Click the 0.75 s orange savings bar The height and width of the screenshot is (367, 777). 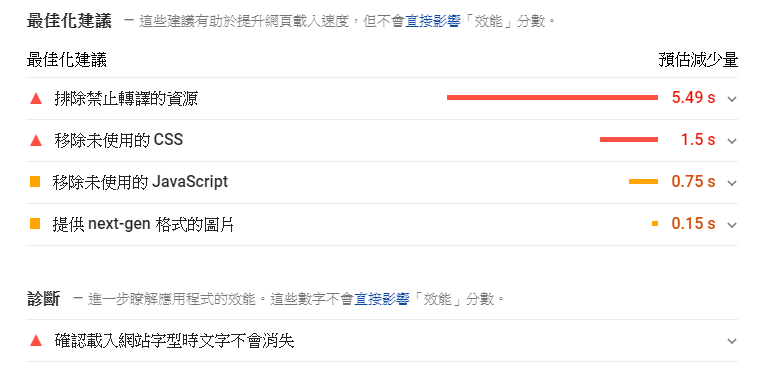643,182
